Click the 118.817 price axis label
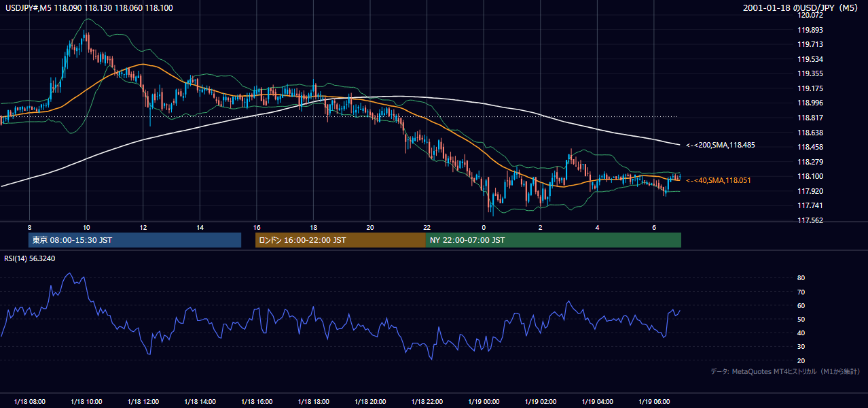The width and height of the screenshot is (868, 408). pyautogui.click(x=810, y=118)
